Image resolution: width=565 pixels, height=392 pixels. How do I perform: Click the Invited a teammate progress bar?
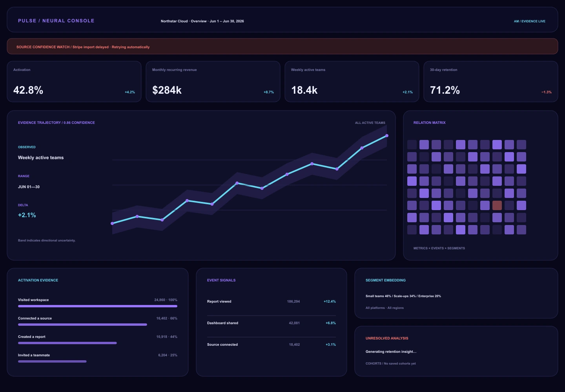coord(52,361)
